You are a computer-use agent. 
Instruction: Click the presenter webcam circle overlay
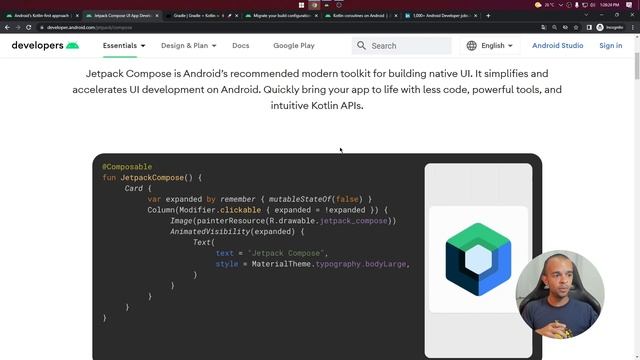560,294
